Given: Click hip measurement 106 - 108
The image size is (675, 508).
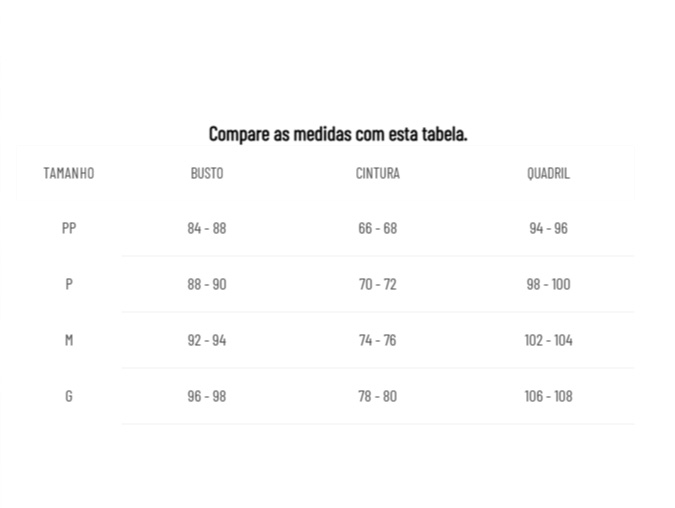Looking at the screenshot, I should pyautogui.click(x=548, y=396).
